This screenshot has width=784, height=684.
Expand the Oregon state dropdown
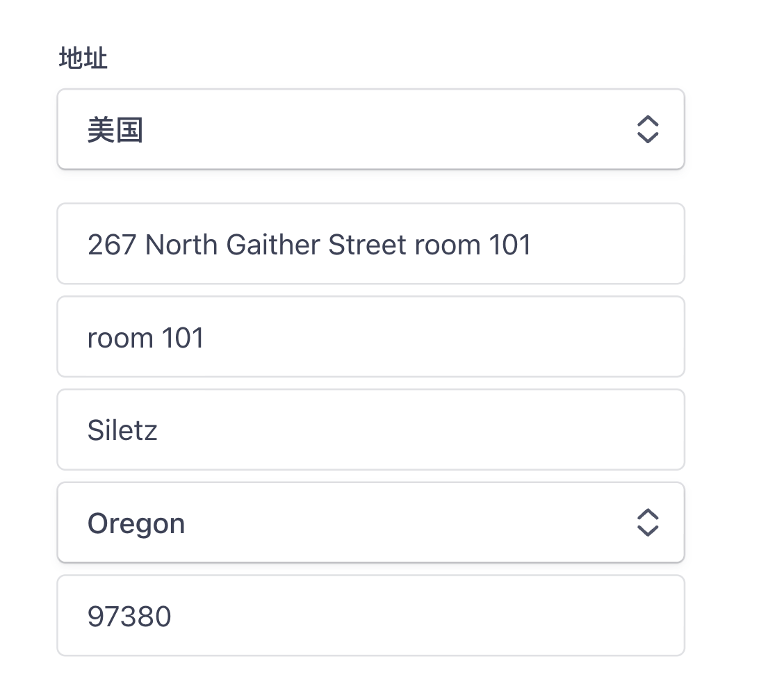pos(370,523)
